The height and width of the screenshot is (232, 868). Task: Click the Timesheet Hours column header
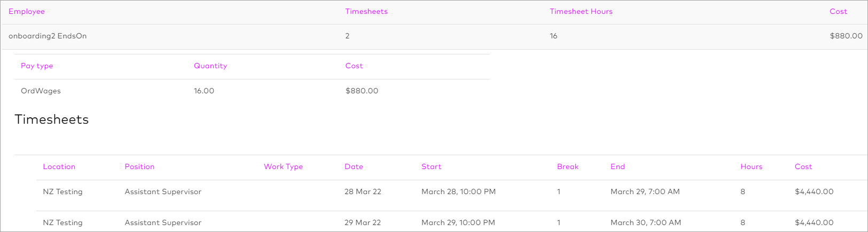click(581, 12)
